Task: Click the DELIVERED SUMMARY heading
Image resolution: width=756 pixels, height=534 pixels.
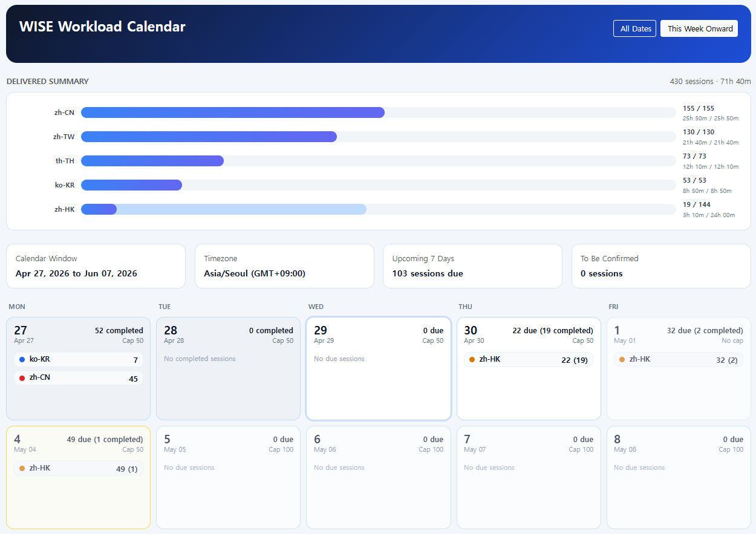Action: tap(48, 82)
